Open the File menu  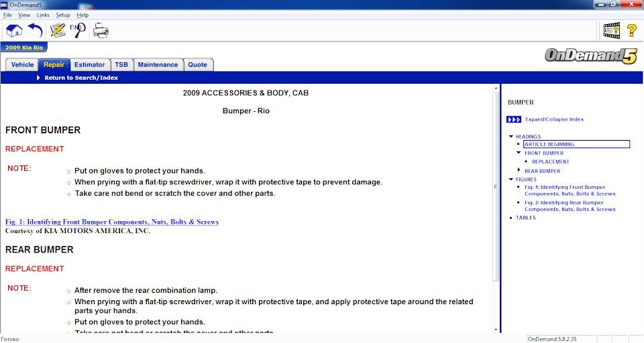pos(7,15)
